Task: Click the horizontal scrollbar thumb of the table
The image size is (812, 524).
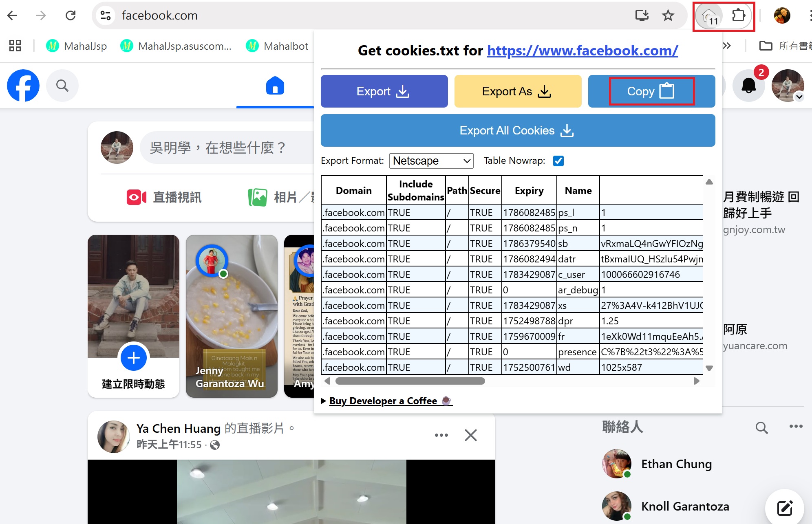Action: [x=410, y=381]
